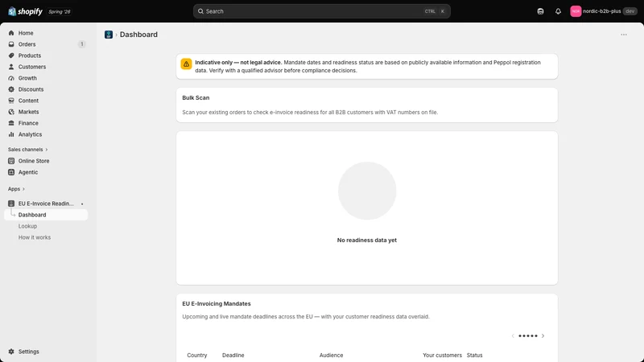
Task: Go to previous mandates page arrow
Action: [x=513, y=335]
